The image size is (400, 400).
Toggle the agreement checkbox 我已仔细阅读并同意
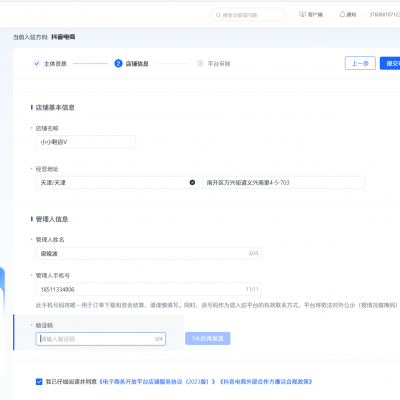coord(39,382)
